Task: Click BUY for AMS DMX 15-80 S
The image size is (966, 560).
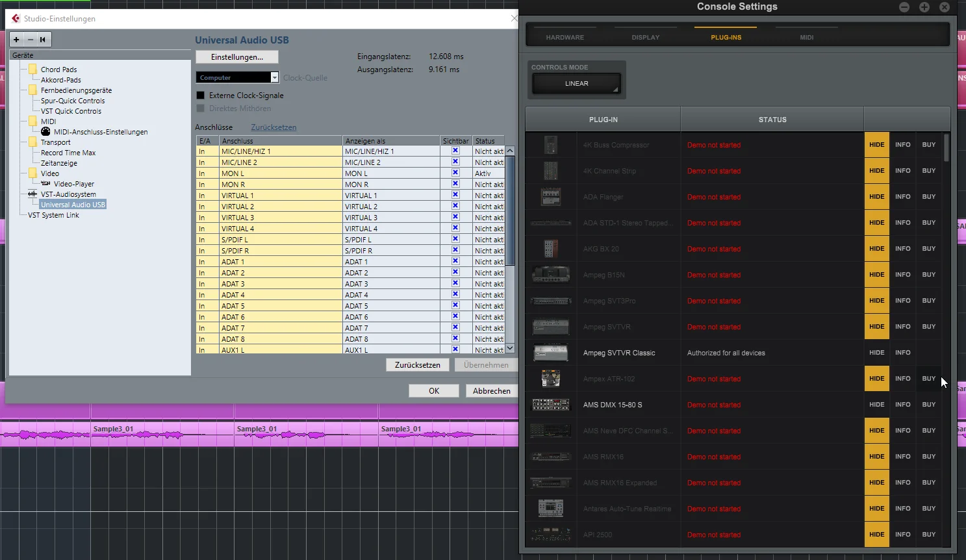Action: (929, 405)
